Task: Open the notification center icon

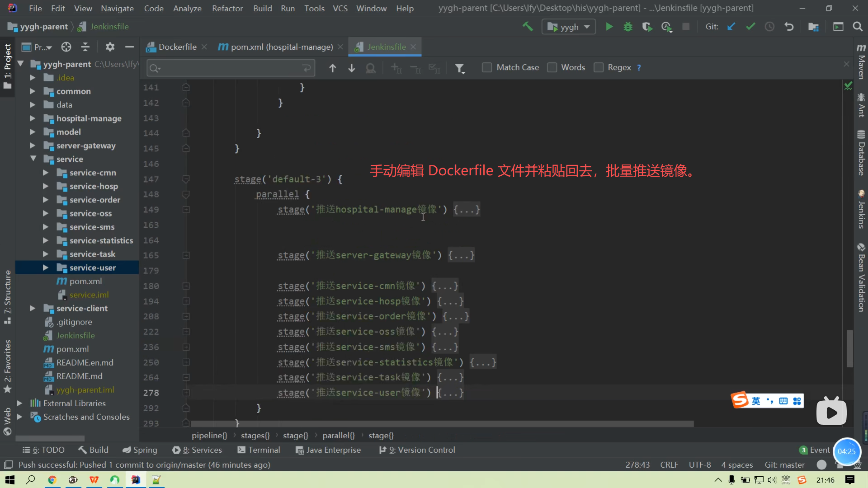Action: pyautogui.click(x=850, y=480)
